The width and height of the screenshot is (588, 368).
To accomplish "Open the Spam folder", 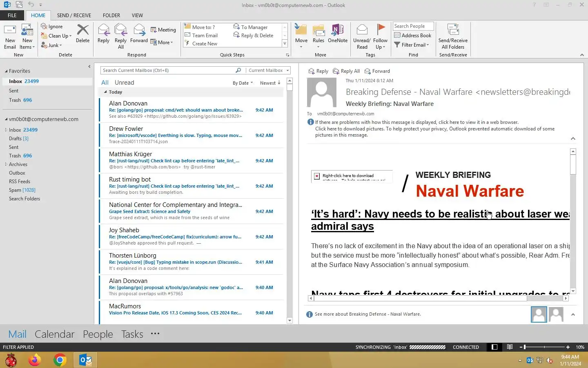I will [x=22, y=190].
